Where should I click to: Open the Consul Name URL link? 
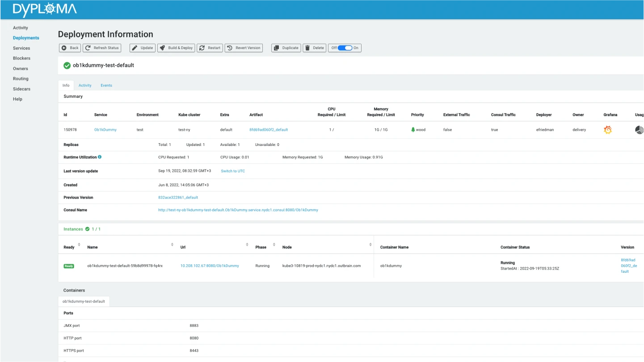tap(238, 210)
